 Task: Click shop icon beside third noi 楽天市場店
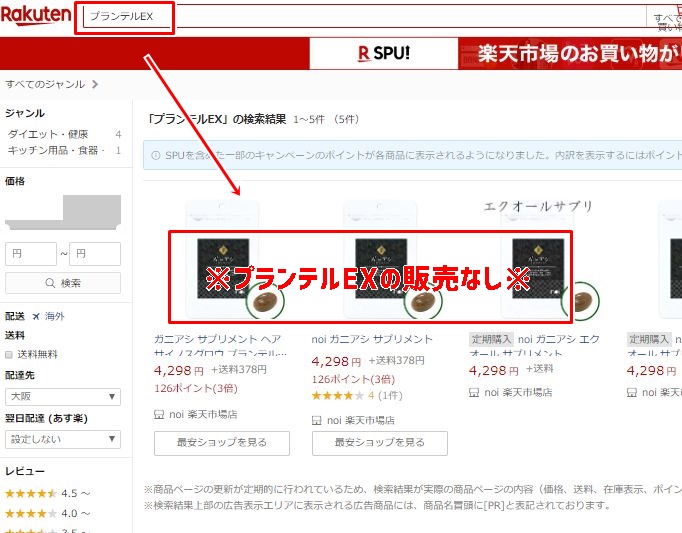[x=474, y=392]
